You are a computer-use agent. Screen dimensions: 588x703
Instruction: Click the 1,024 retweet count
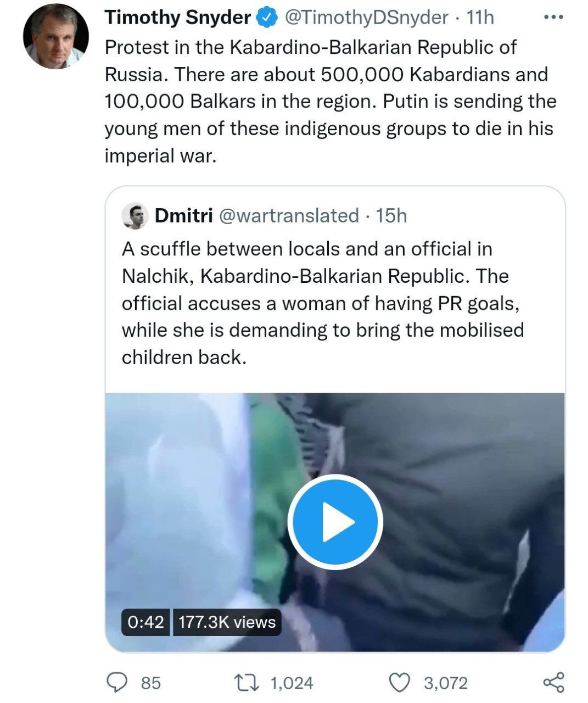click(x=292, y=683)
